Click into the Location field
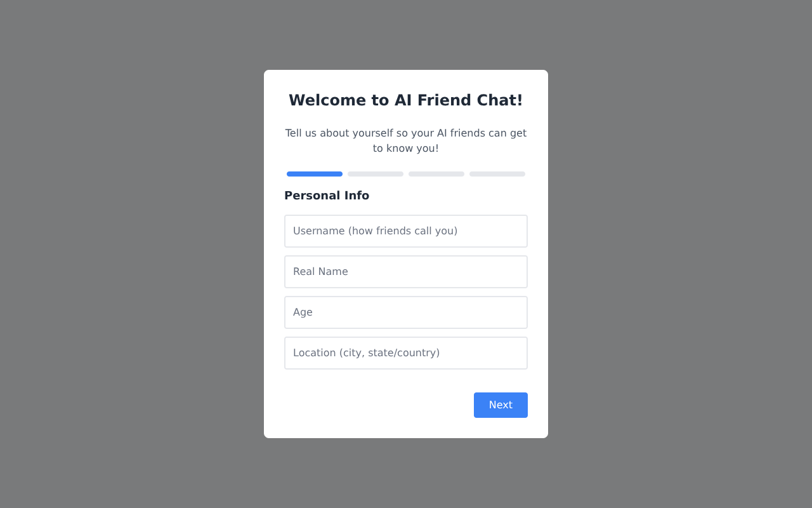Image resolution: width=812 pixels, height=508 pixels. [x=406, y=353]
